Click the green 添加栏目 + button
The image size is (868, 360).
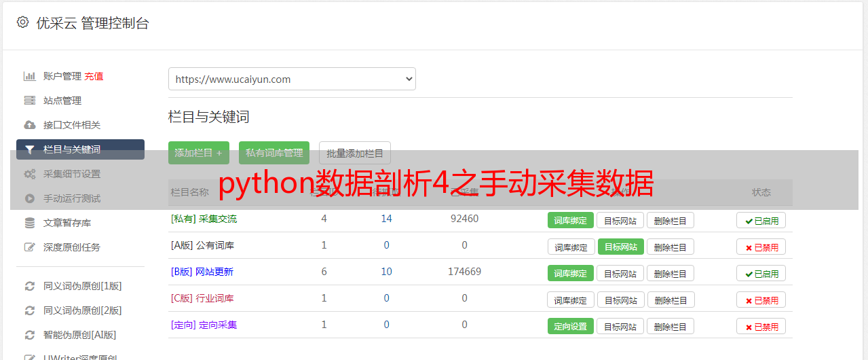tap(199, 153)
